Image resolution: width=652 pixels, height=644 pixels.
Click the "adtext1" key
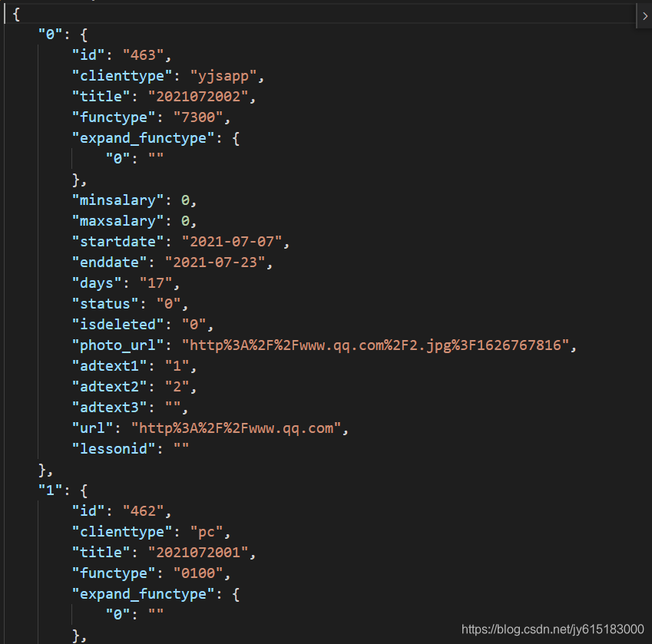pyautogui.click(x=109, y=366)
